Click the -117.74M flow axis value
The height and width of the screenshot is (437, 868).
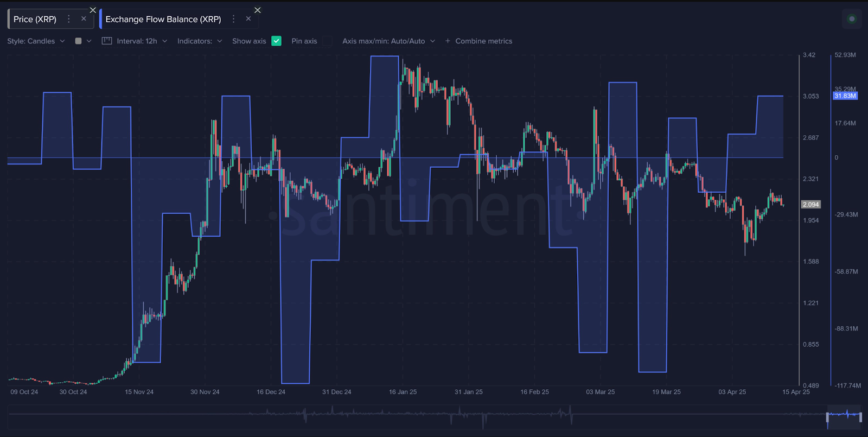pyautogui.click(x=848, y=385)
